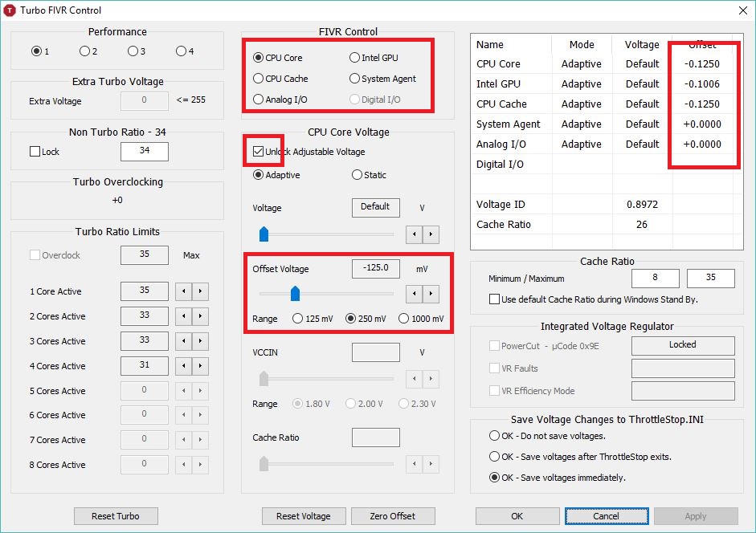Decrease 4 Cores Active ratio arrow
The width and height of the screenshot is (756, 533).
(x=183, y=366)
